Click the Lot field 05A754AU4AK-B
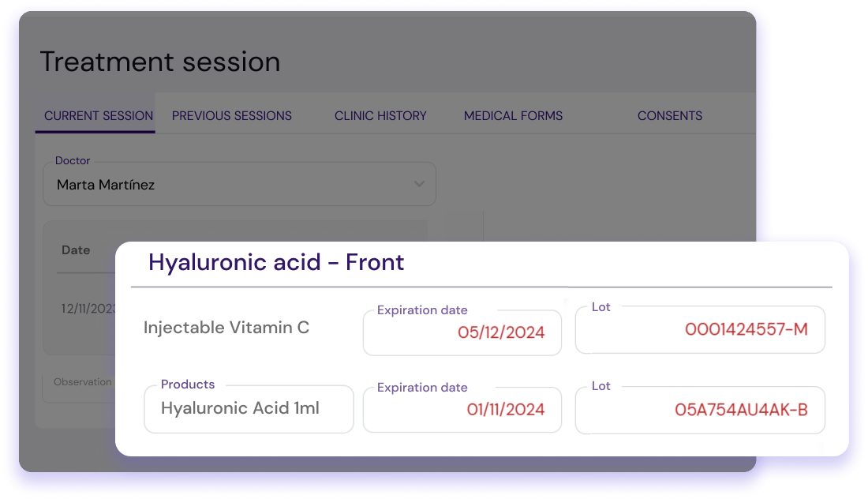The width and height of the screenshot is (868, 499). point(700,410)
